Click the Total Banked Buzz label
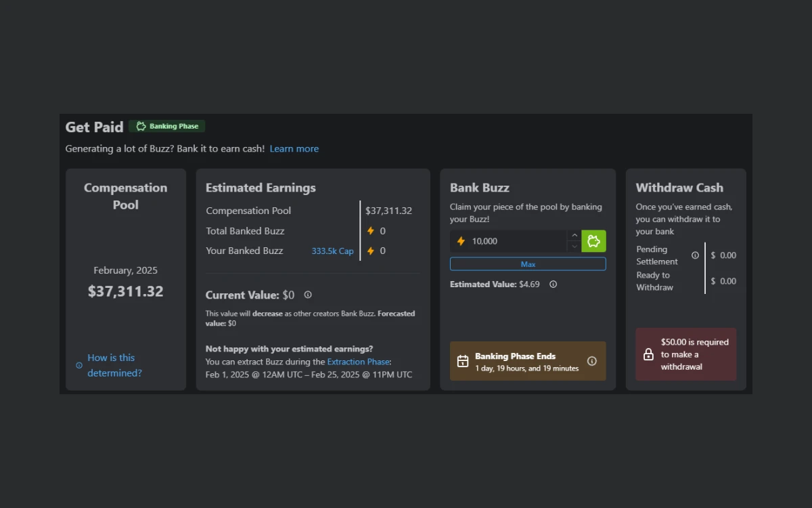 (245, 231)
